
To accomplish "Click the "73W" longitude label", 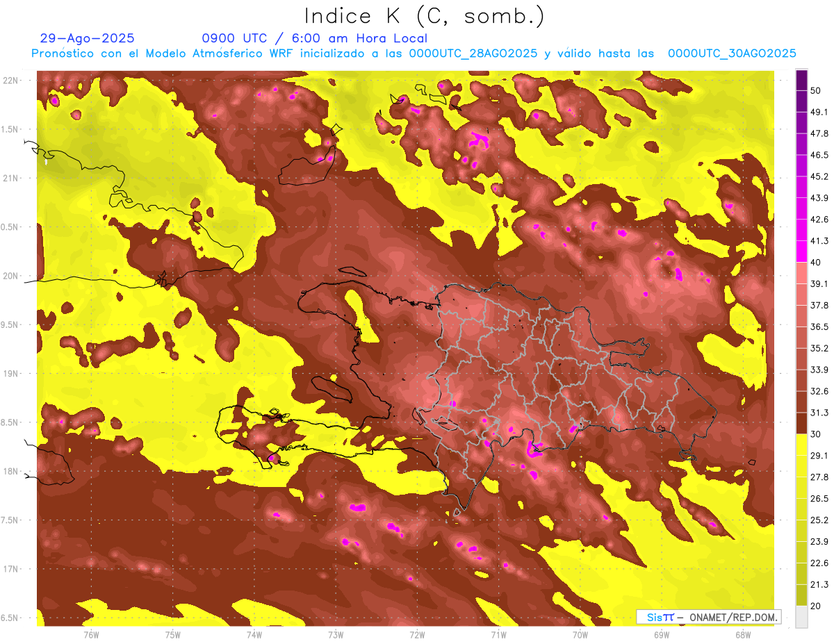I will tap(336, 635).
